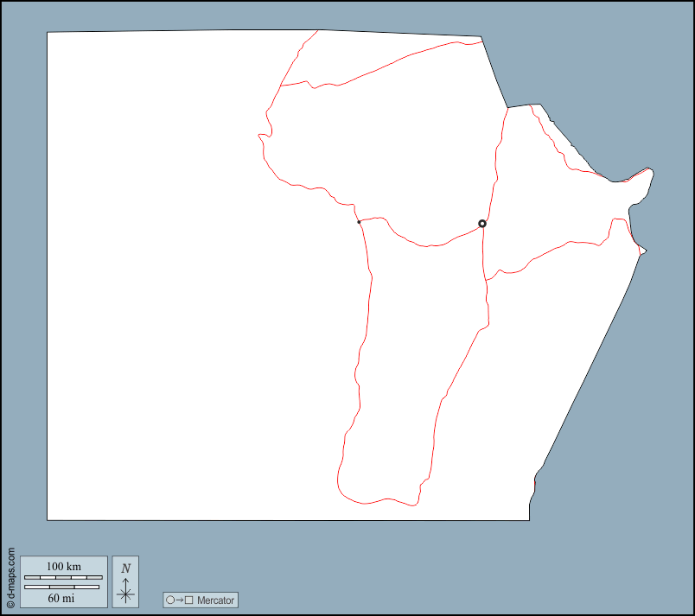Open the d-maps.com copyright link
The width and height of the screenshot is (695, 616).
point(10,577)
